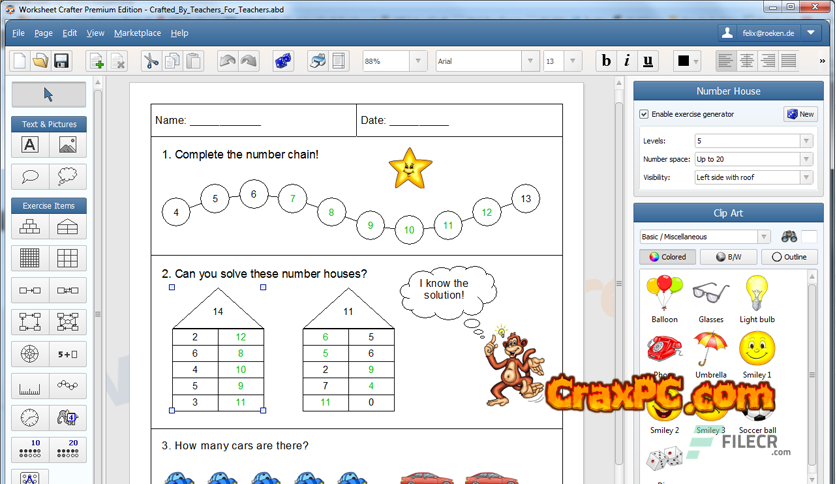Delete the page with the page X icon
The image size is (836, 484).
point(118,61)
